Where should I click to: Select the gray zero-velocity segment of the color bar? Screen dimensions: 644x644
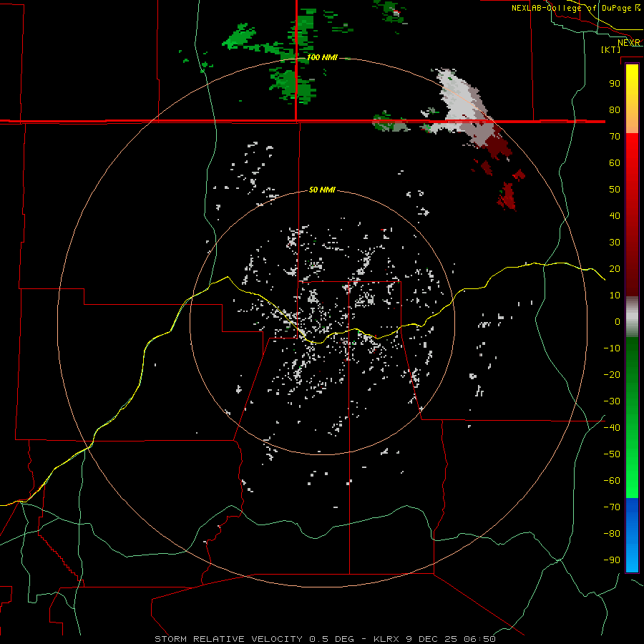point(632,317)
